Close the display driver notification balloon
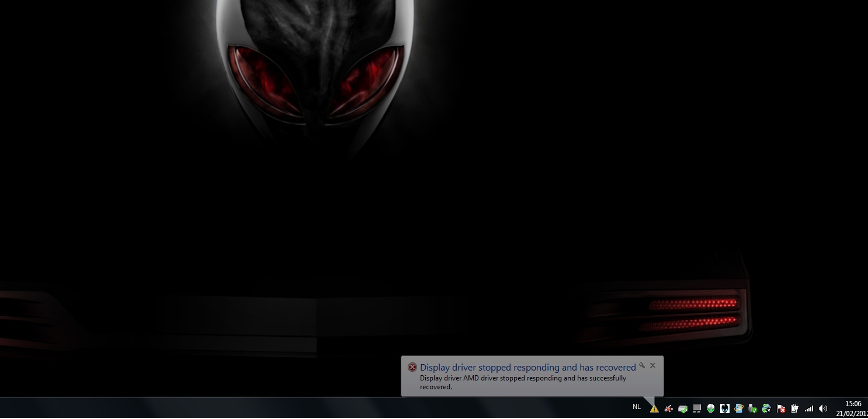This screenshot has height=419, width=868. [652, 365]
